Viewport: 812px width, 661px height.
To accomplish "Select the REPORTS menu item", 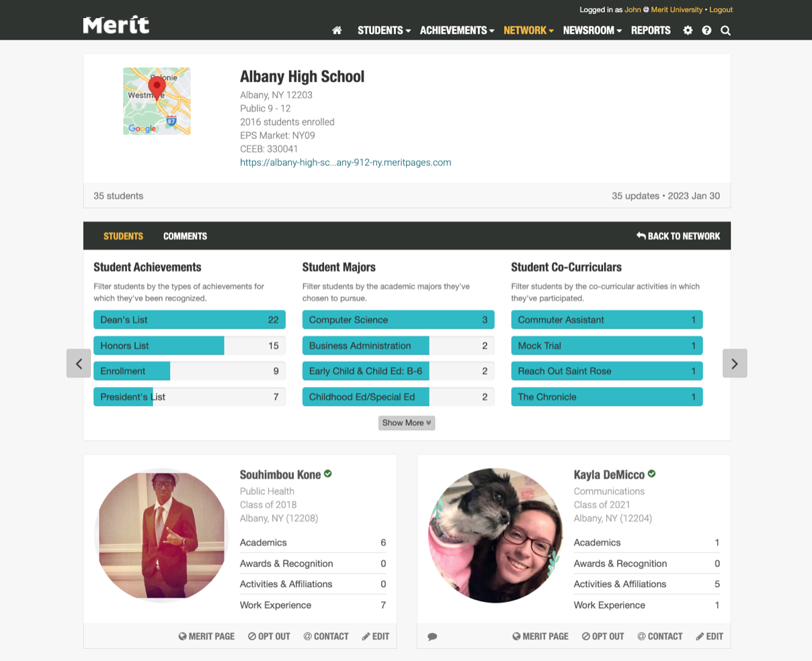I will pos(650,30).
